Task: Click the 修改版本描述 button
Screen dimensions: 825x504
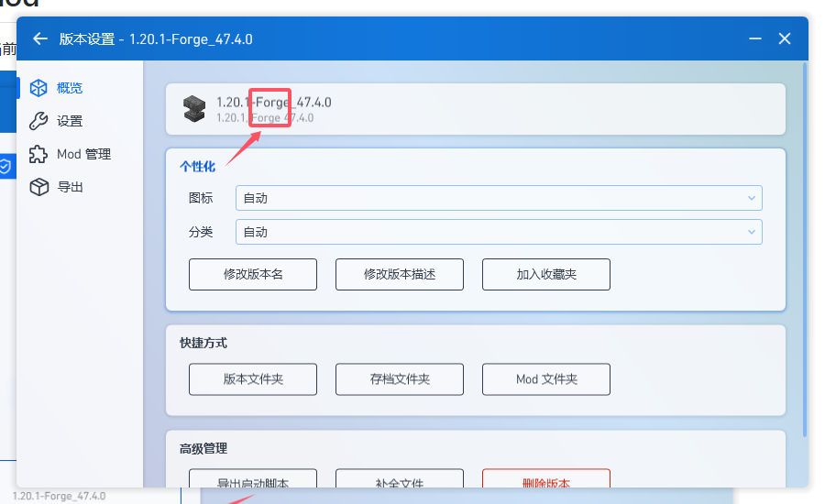Action: coord(400,274)
